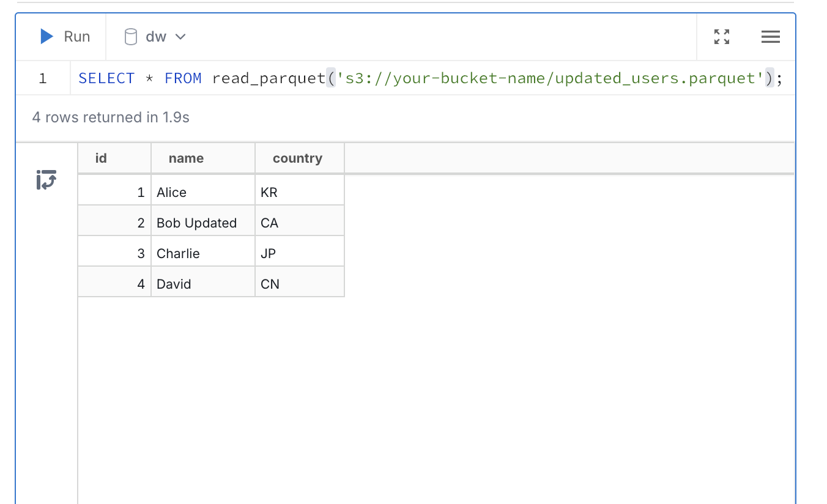This screenshot has width=827, height=504.
Task: Click the export results icon beside the table
Action: coord(46,180)
